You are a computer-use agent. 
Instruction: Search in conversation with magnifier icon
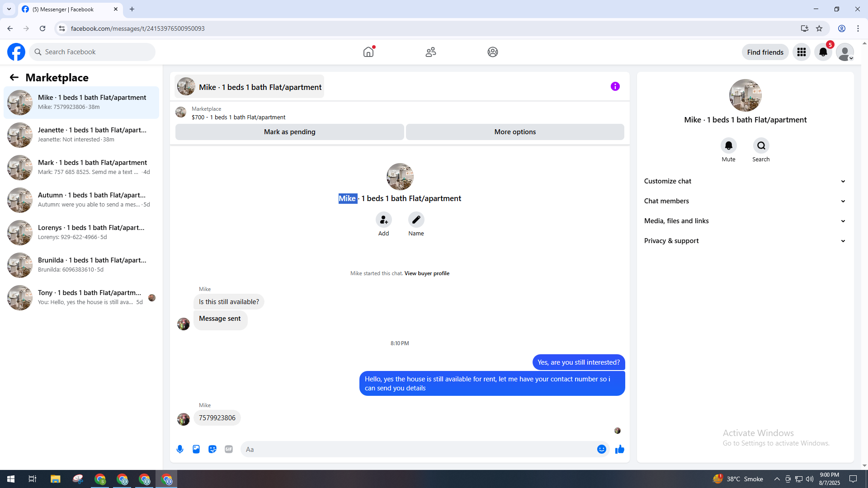point(761,145)
